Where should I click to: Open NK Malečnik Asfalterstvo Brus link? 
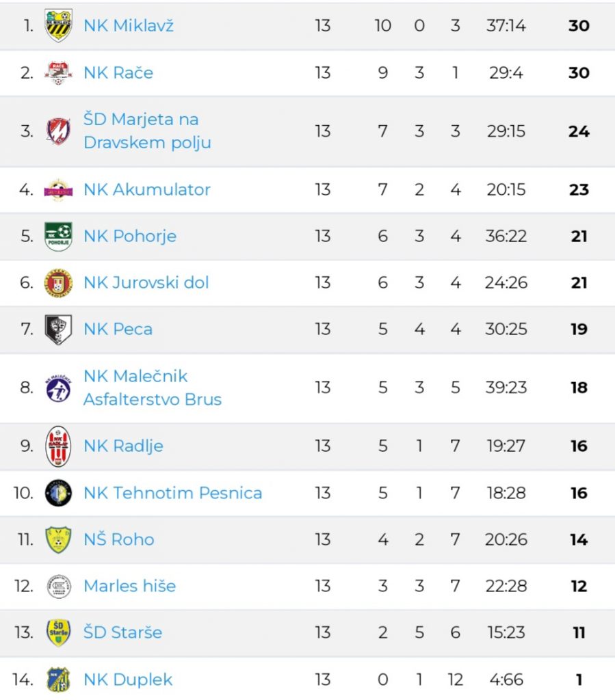click(x=153, y=388)
